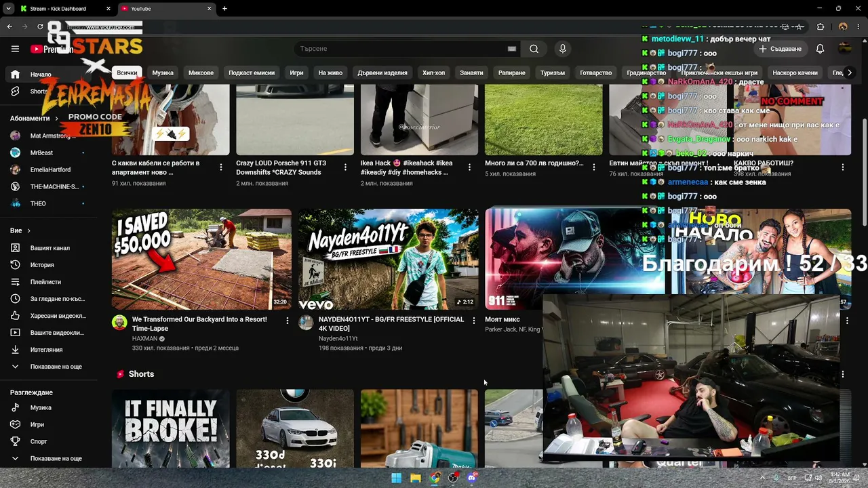868x488 pixels.
Task: Open the YouTube guide hamburger menu
Action: (x=15, y=49)
